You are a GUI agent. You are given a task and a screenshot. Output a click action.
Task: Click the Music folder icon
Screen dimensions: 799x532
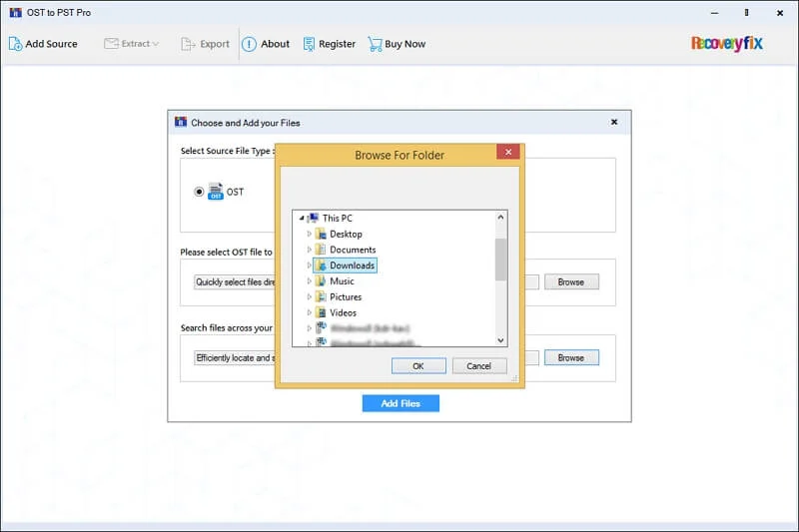[x=321, y=281]
